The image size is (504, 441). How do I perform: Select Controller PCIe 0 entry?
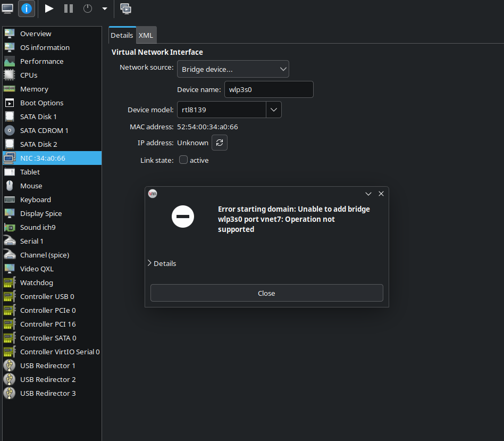[x=52, y=311]
